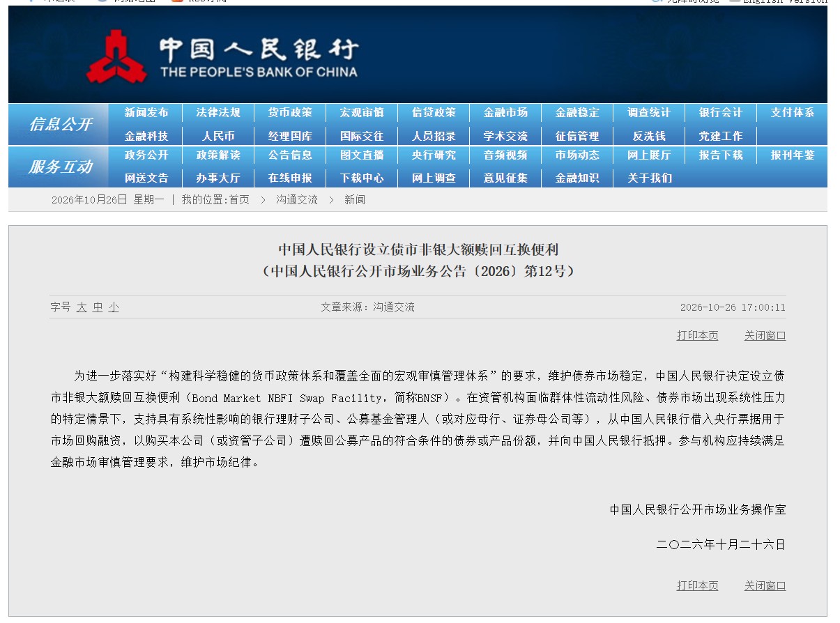
Task: Open the 支付体系 menu item
Action: pyautogui.click(x=793, y=113)
